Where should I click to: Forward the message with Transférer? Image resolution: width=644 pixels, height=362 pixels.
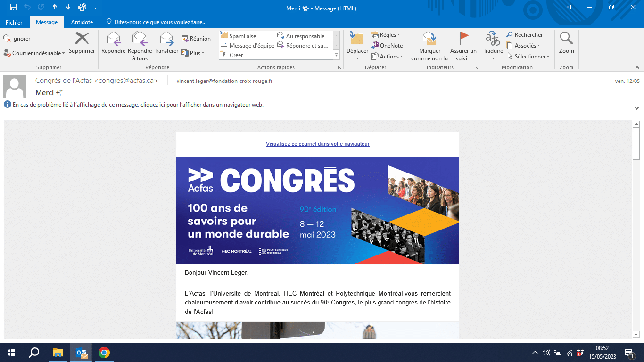(166, 43)
